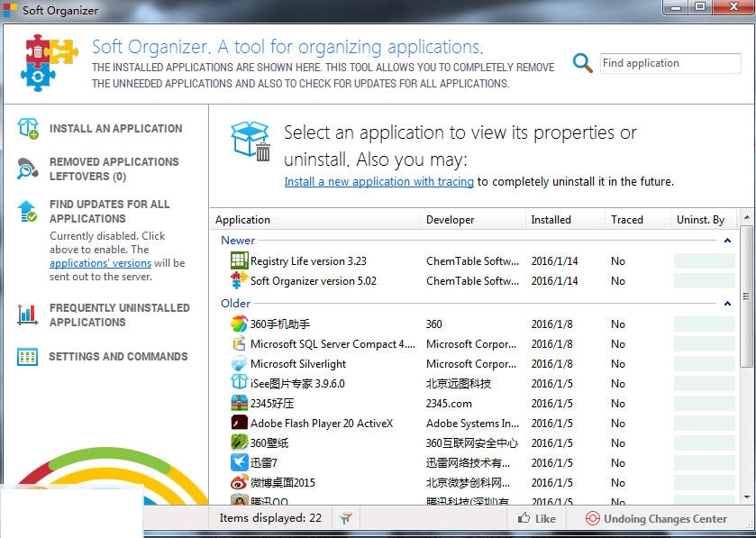The width and height of the screenshot is (756, 538).
Task: Click the Adobe Flash Player icon
Action: pyautogui.click(x=239, y=423)
